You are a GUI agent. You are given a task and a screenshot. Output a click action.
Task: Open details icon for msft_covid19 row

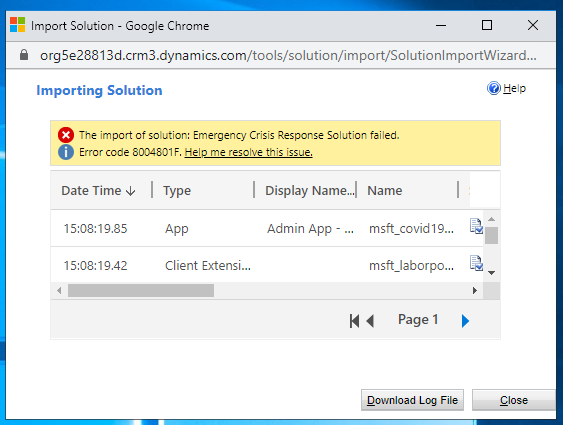click(476, 226)
